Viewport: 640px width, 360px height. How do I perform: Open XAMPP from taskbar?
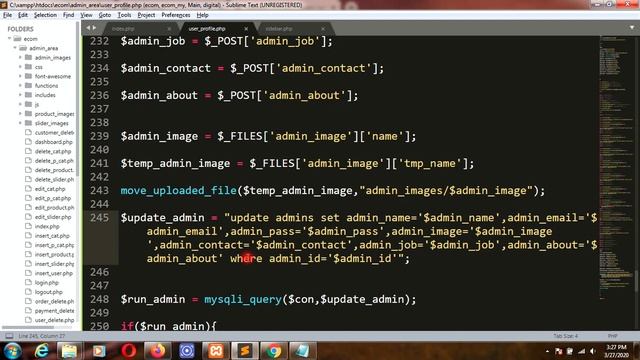(216, 351)
